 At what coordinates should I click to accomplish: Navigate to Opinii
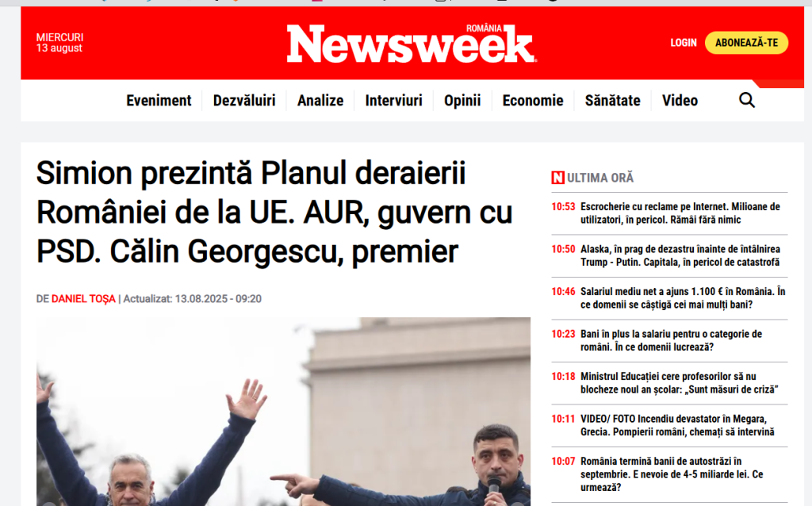tap(462, 101)
